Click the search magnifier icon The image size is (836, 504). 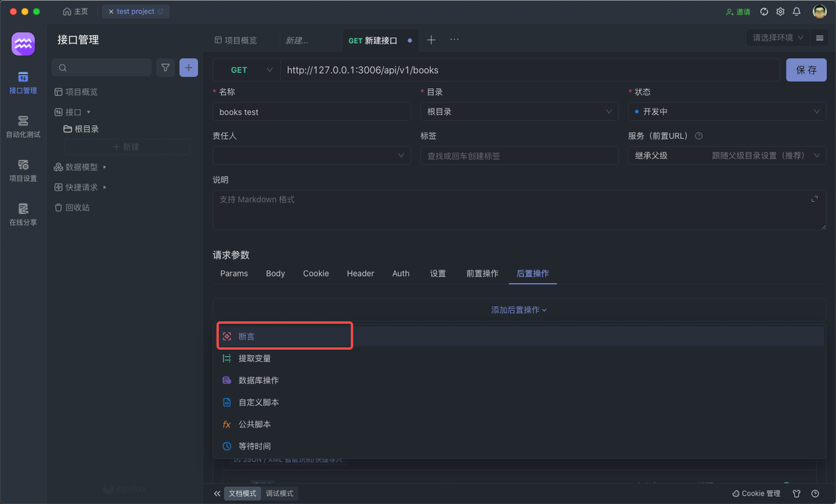click(63, 68)
